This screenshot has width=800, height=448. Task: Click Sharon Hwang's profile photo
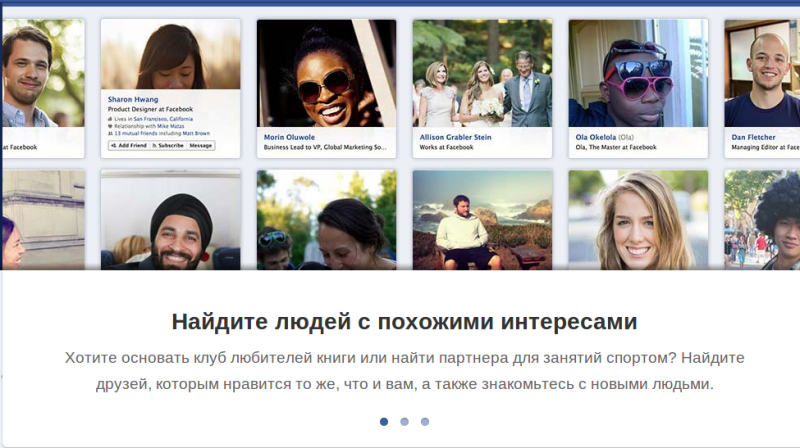170,55
